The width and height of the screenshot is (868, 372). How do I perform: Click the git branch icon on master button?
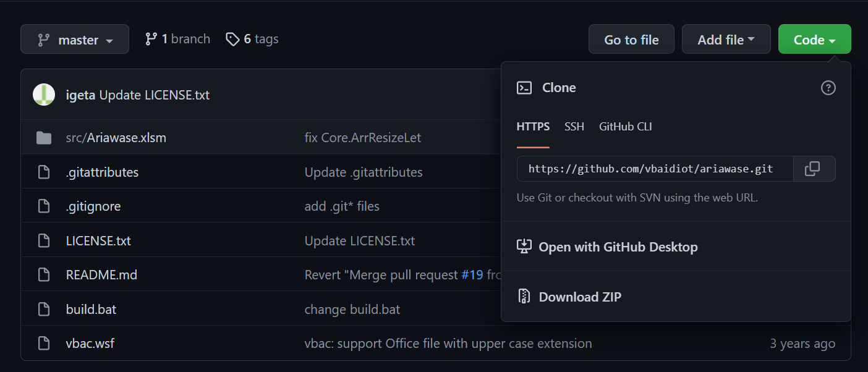pyautogui.click(x=43, y=40)
